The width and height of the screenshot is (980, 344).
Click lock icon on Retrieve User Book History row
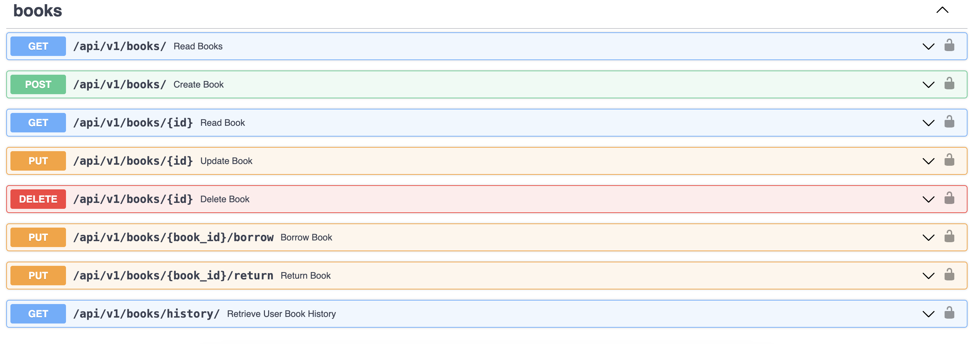click(x=949, y=313)
